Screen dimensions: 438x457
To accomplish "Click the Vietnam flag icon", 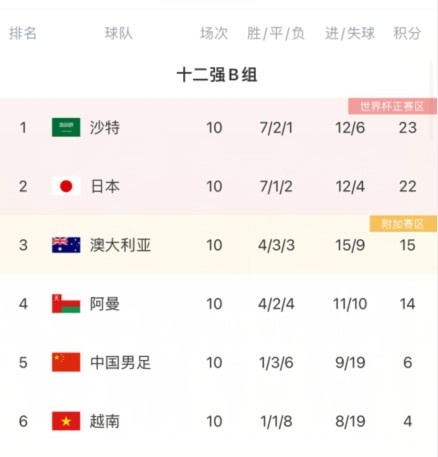I will coord(66,421).
